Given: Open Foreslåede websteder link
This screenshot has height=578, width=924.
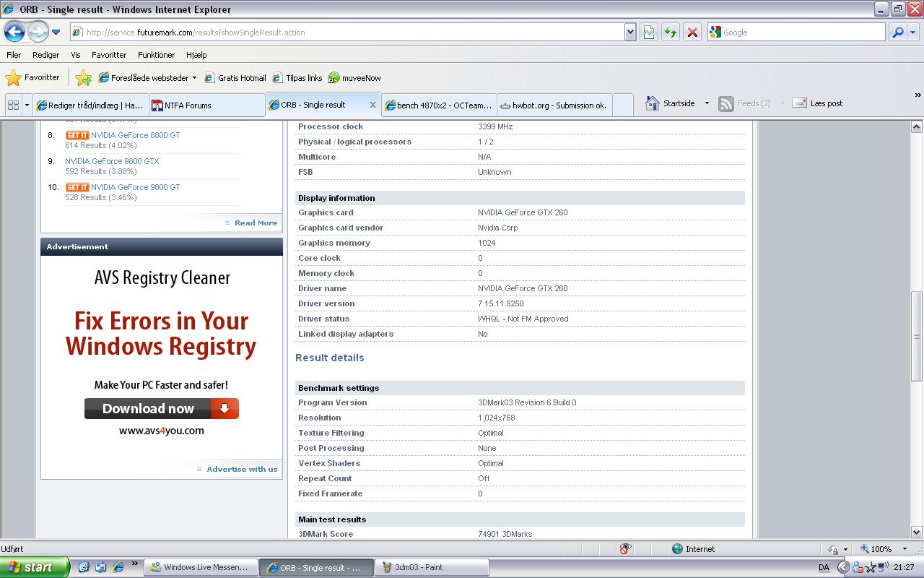Looking at the screenshot, I should (144, 78).
